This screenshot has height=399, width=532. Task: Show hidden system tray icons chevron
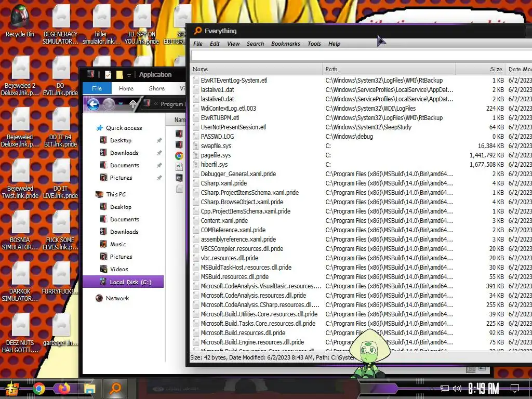pyautogui.click(x=432, y=389)
